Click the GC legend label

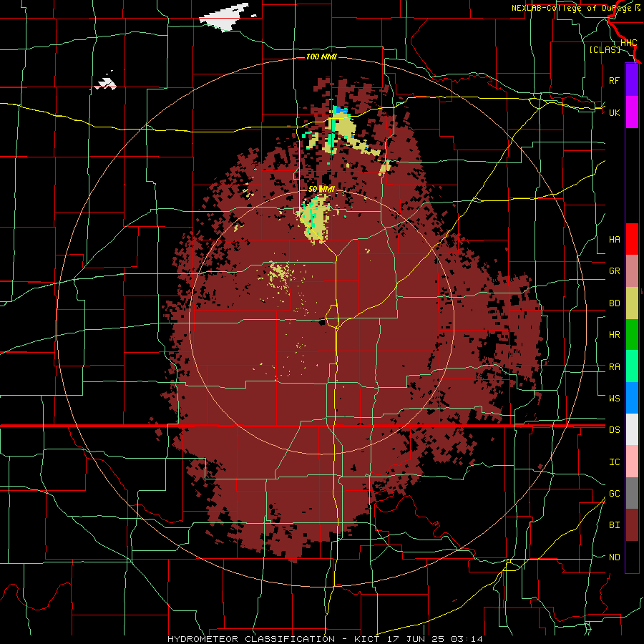pos(614,494)
